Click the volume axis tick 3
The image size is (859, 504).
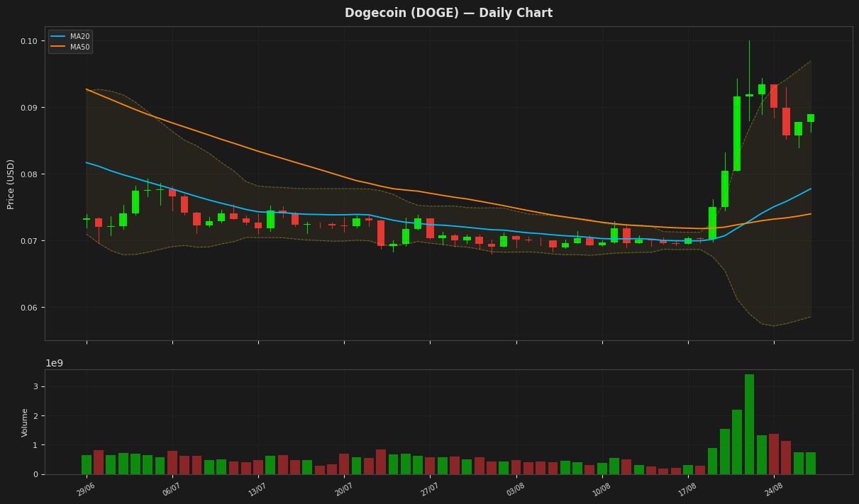click(x=36, y=387)
